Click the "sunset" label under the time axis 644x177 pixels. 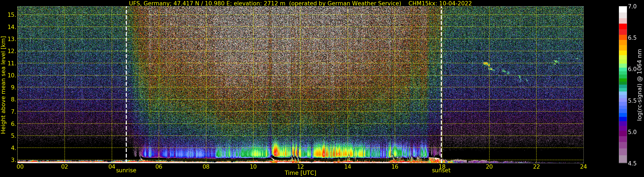[441, 171]
